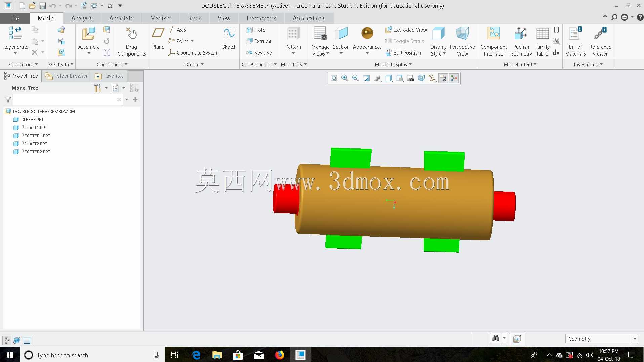This screenshot has height=362, width=644.
Task: Click the Section tool icon
Action: point(341,34)
